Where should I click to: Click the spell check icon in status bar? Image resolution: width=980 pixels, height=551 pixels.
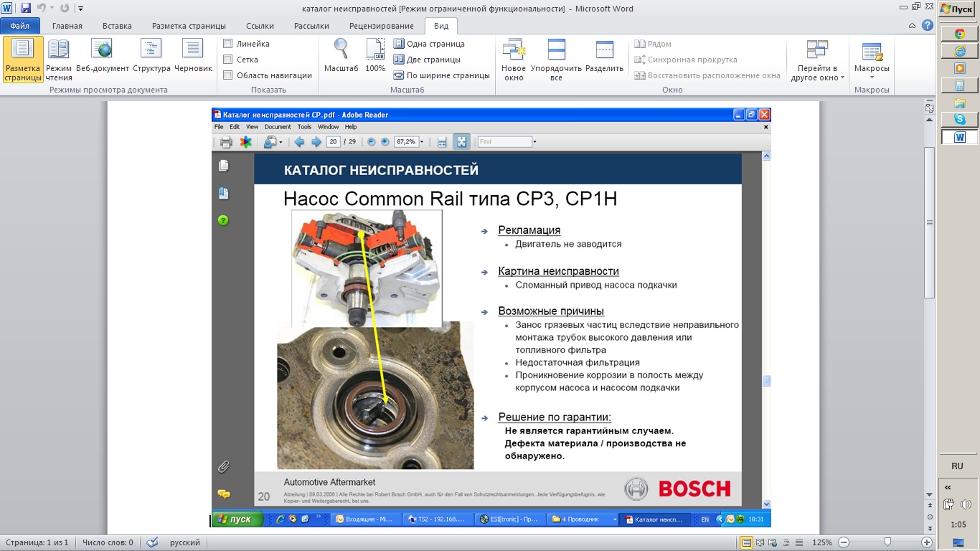coord(151,542)
